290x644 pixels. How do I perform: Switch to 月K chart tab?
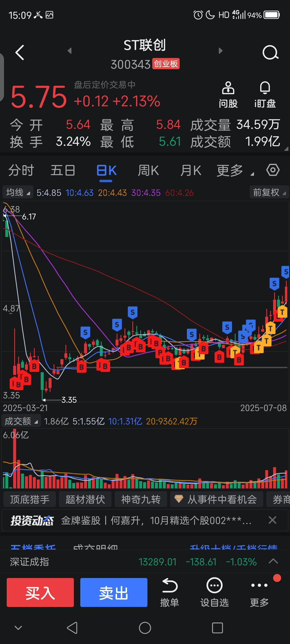click(x=191, y=170)
